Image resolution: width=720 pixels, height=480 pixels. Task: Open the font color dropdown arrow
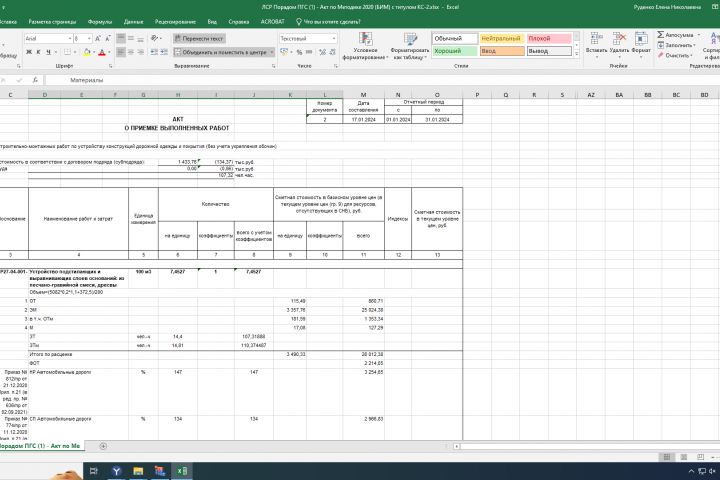tap(108, 52)
